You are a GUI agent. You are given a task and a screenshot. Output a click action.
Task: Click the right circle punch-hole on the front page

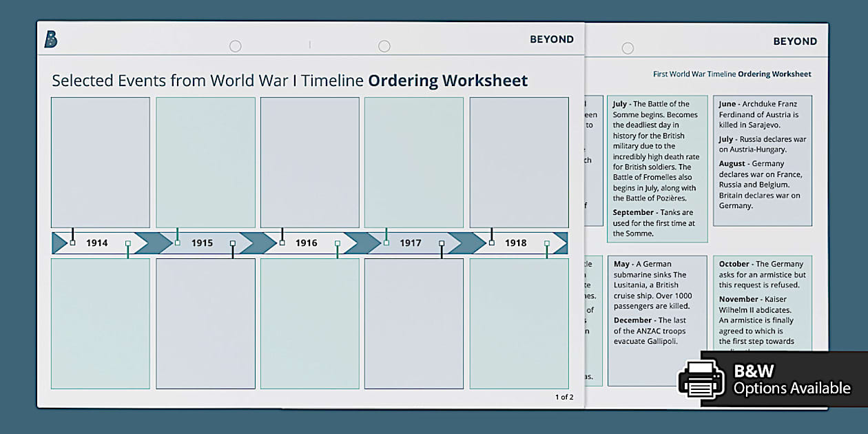(384, 46)
